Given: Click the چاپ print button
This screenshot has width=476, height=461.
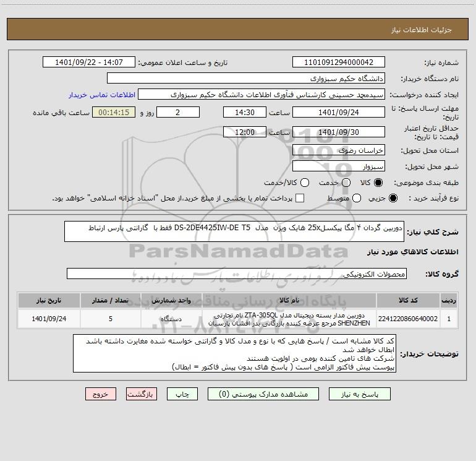Looking at the screenshot, I should click(x=182, y=394).
